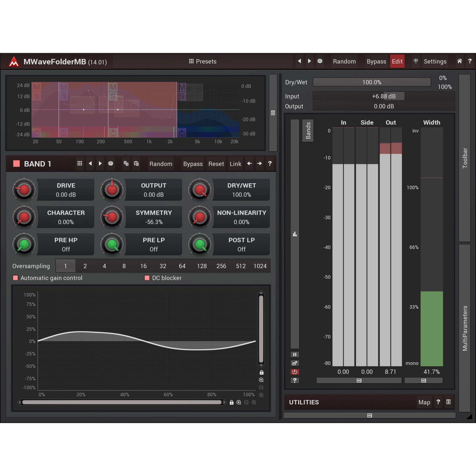Click the Utilities Map button
Image resolution: width=476 pixels, height=476 pixels.
[x=424, y=402]
